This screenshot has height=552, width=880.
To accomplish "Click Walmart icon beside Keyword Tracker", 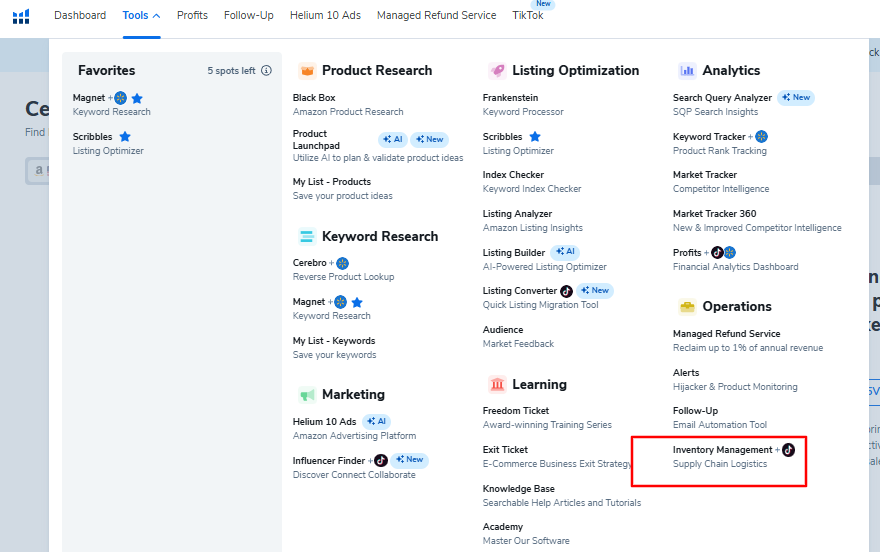I will 762,137.
